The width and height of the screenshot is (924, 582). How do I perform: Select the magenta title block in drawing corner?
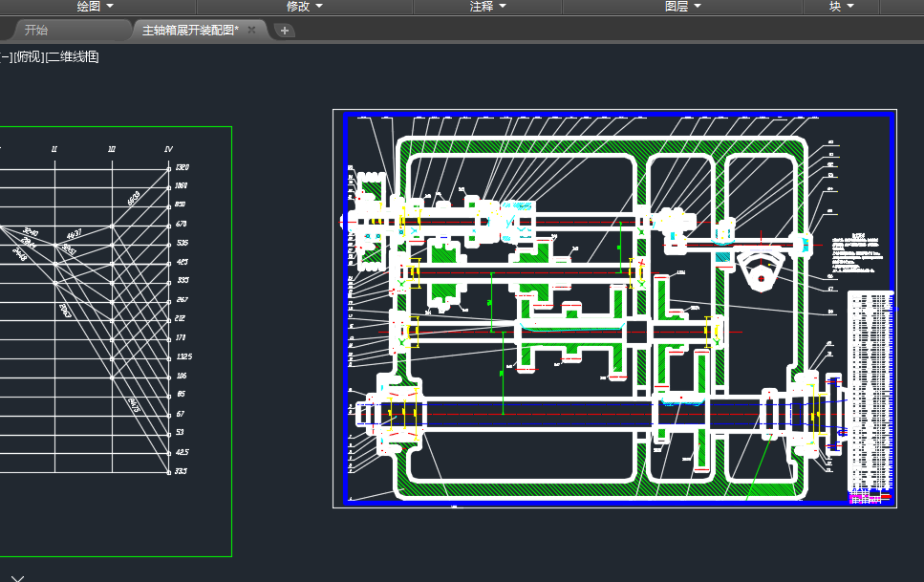click(870, 497)
